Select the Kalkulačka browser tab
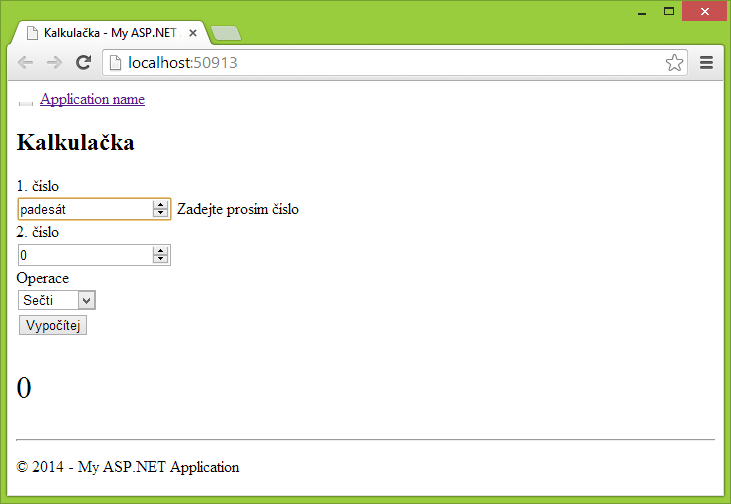This screenshot has height=504, width=731. pos(111,33)
